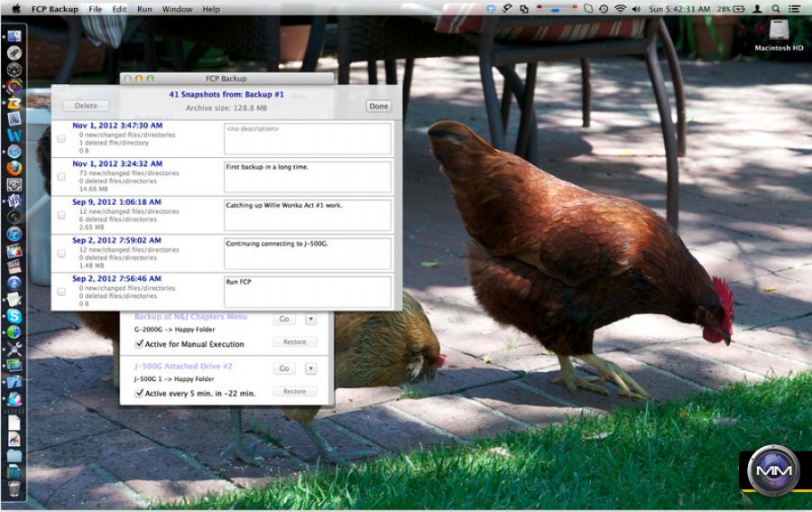Click Go for J-500G Attached Drive #2
812x512 pixels.
[284, 368]
